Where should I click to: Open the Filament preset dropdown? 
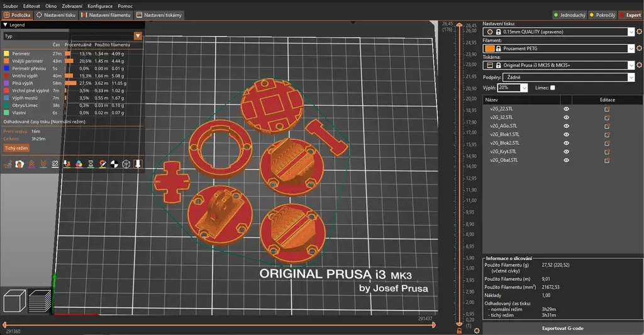[558, 48]
